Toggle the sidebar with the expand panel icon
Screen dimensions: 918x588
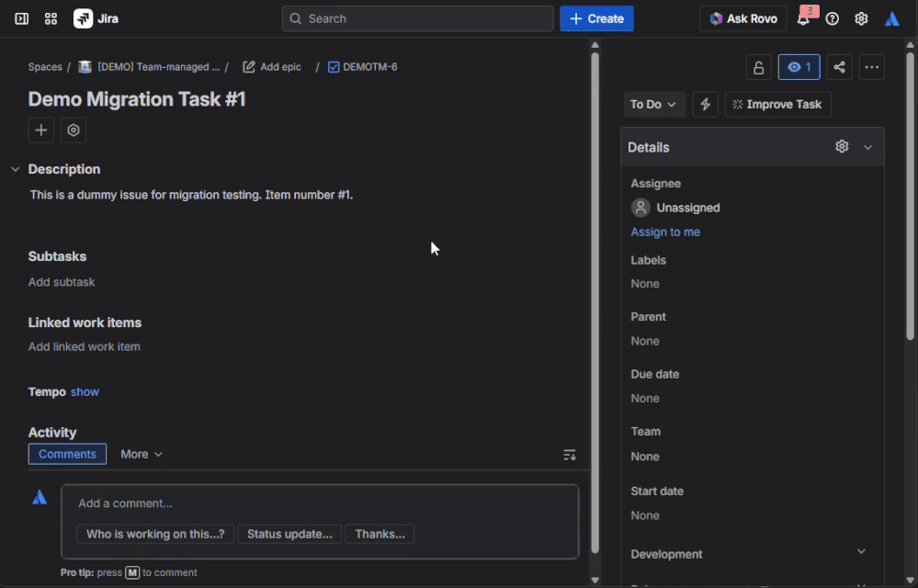[x=22, y=18]
